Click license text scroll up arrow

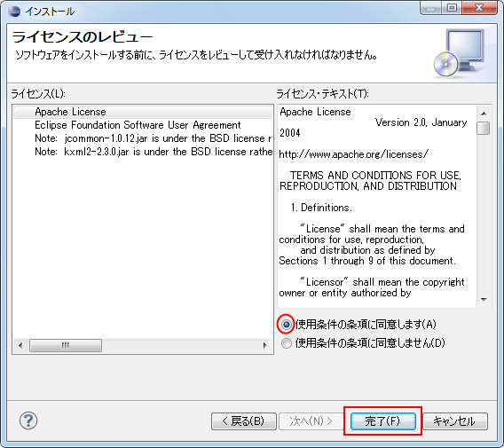click(484, 114)
